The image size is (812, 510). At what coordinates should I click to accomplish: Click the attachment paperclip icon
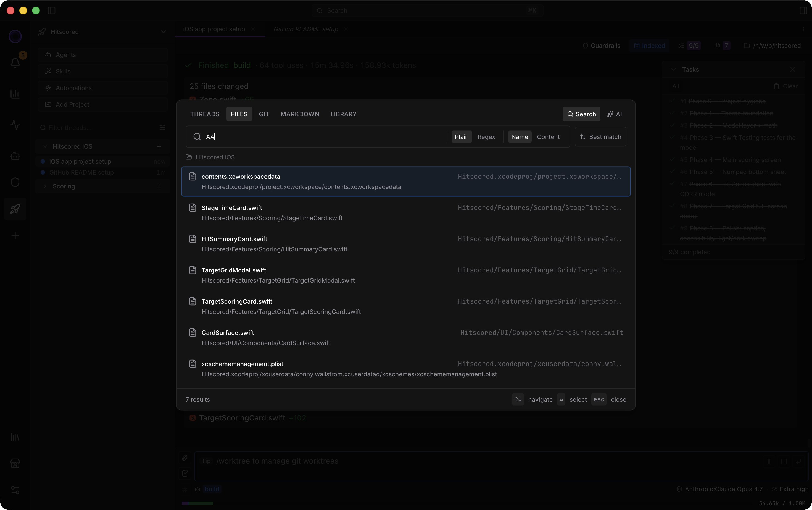(x=185, y=458)
